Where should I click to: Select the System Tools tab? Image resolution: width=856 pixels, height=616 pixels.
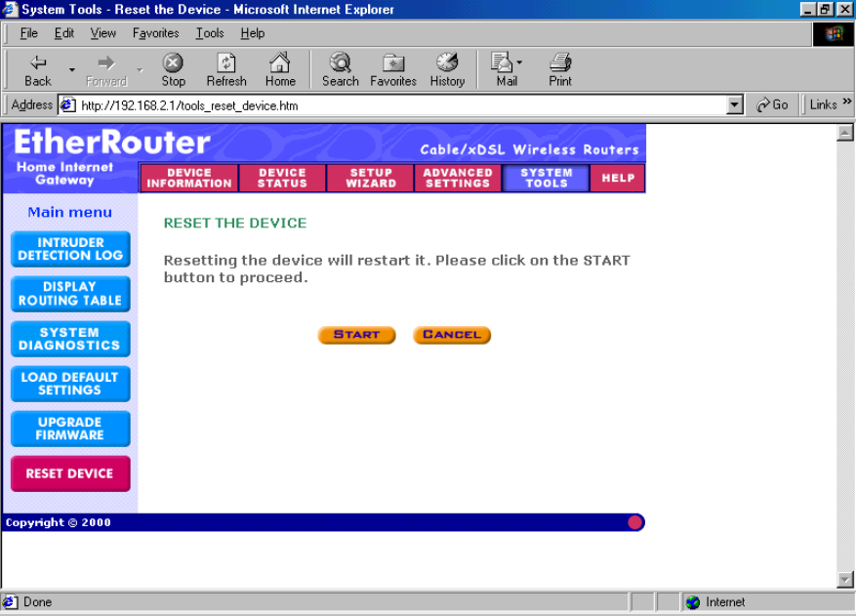[546, 178]
